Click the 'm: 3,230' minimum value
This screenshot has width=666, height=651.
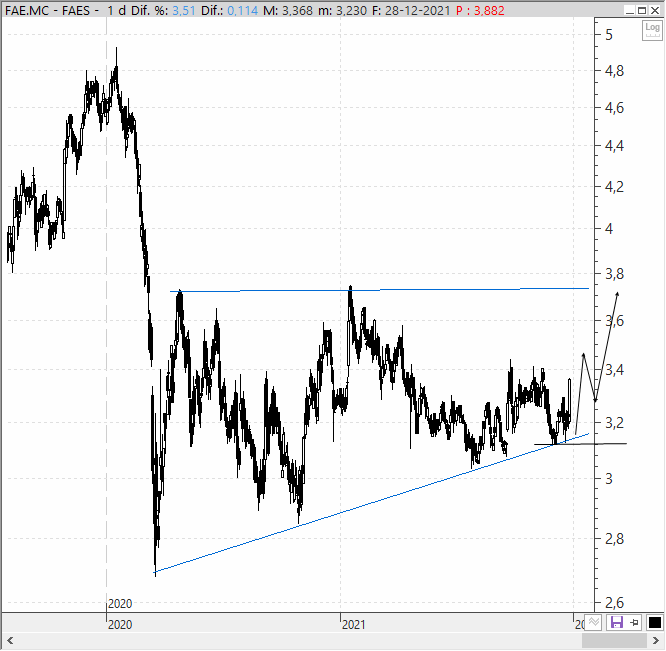click(x=342, y=11)
